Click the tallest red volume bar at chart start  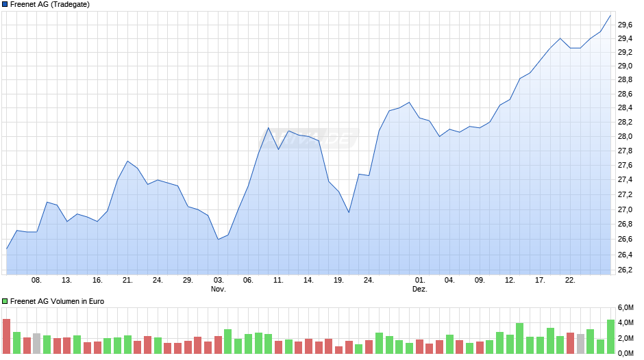(x=7, y=336)
